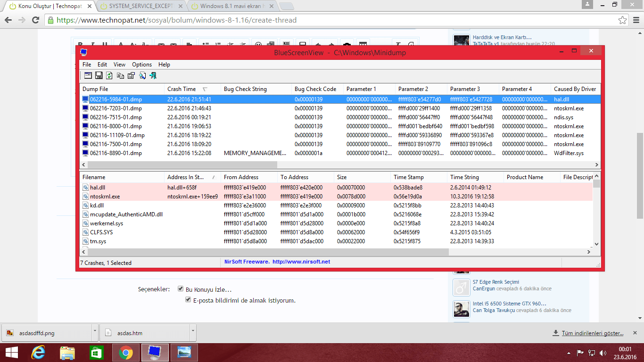This screenshot has width=644, height=362.
Task: Open Windows Store from the taskbar
Action: pyautogui.click(x=96, y=353)
